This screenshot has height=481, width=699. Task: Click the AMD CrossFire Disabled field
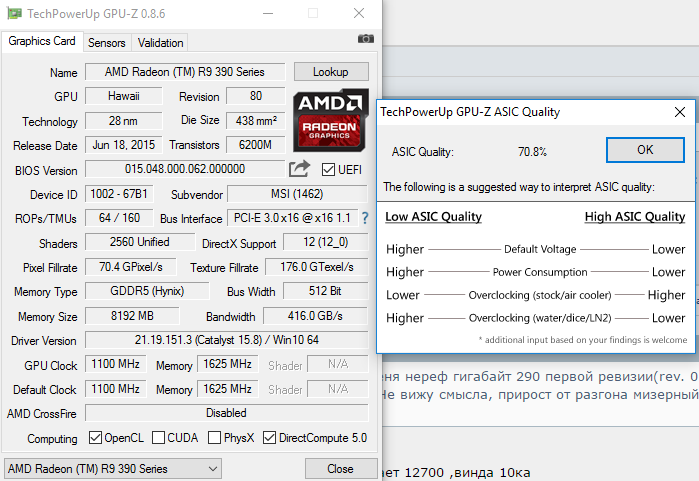point(226,413)
